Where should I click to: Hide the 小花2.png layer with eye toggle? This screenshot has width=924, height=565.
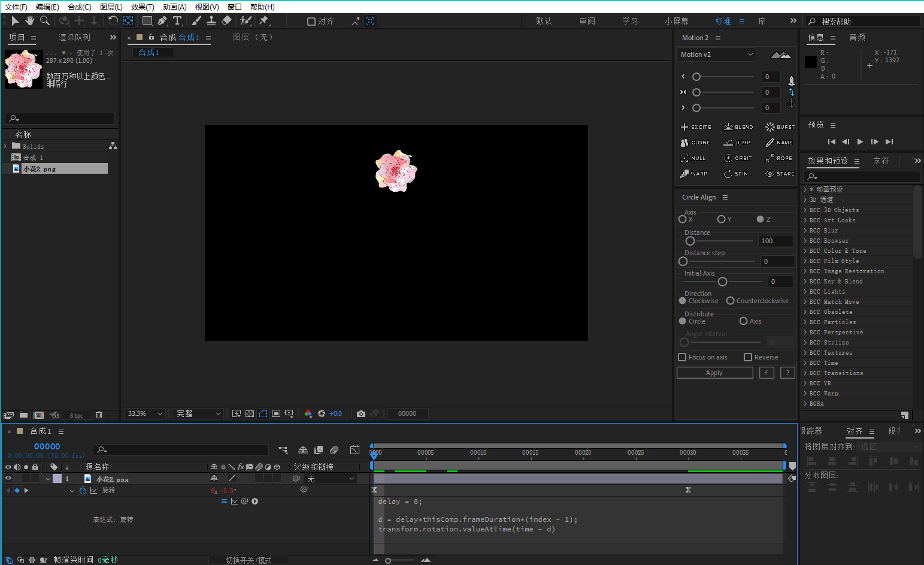click(8, 478)
